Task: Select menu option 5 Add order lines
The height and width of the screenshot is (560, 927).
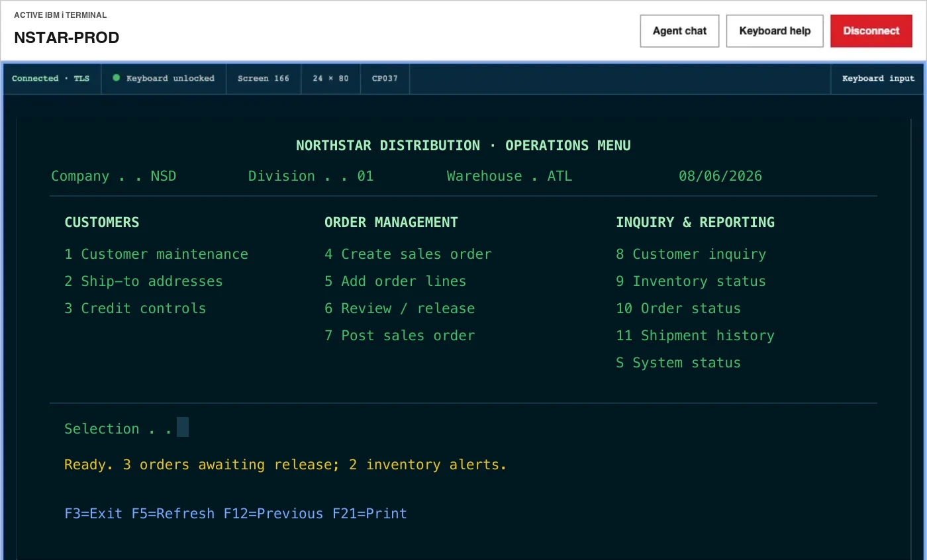Action: coord(395,281)
